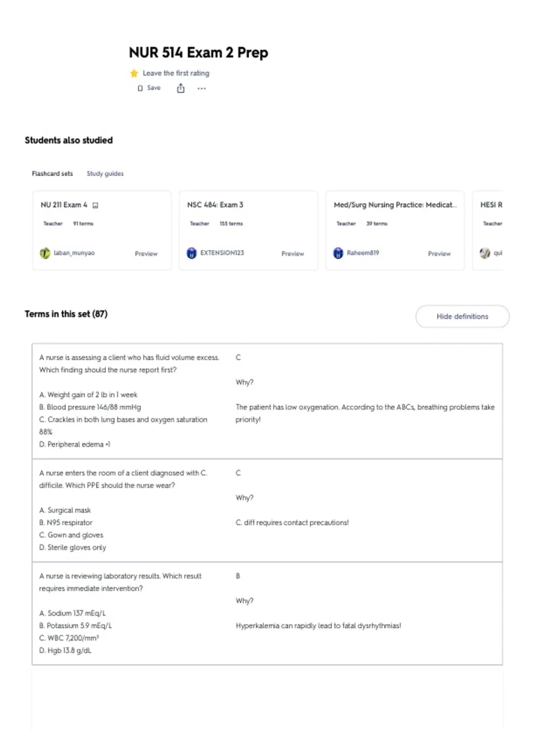Open the share icon below title
Screen dimensions: 534x756
point(181,88)
